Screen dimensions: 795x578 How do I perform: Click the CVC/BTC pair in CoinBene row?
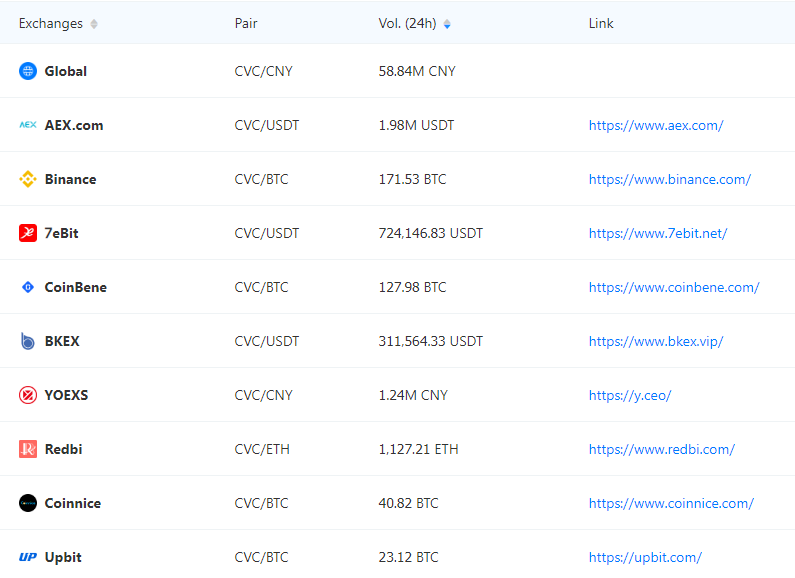click(x=261, y=287)
